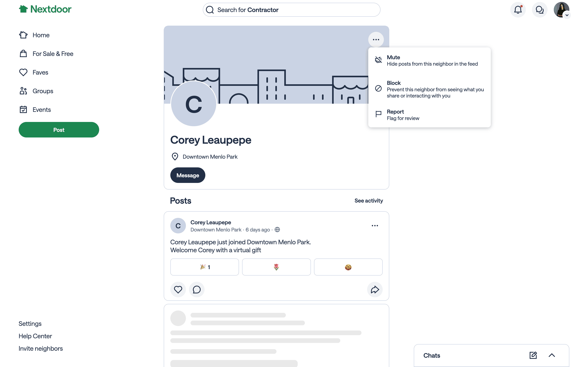Open the notifications bell
Image resolution: width=588 pixels, height=367 pixels.
click(518, 10)
